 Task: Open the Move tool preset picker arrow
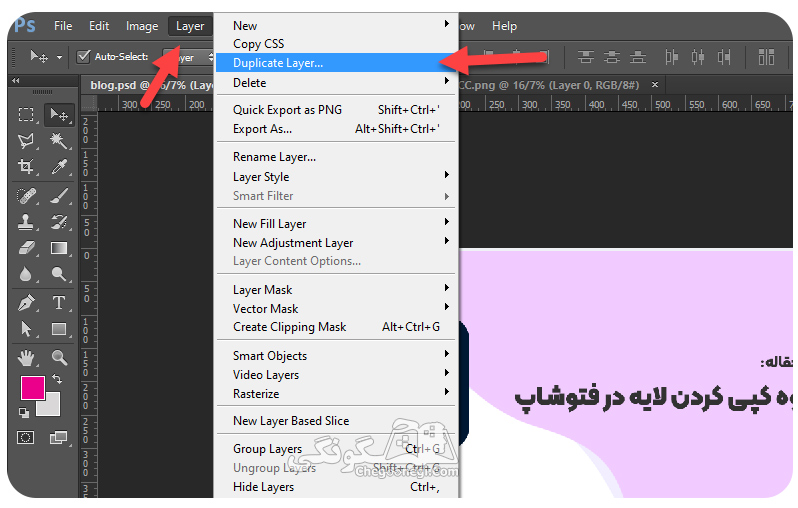click(60, 57)
